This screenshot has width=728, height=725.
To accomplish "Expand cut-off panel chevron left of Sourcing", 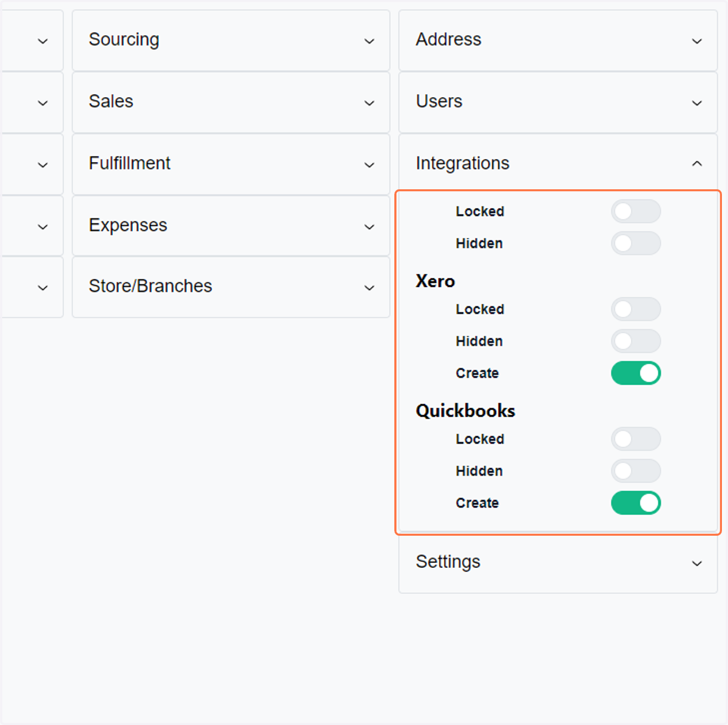I will [42, 41].
